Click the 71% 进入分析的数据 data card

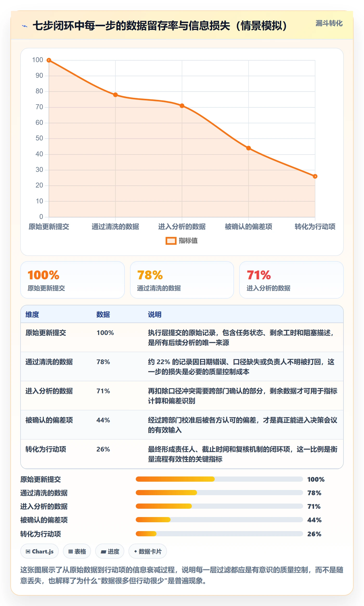[x=291, y=280]
